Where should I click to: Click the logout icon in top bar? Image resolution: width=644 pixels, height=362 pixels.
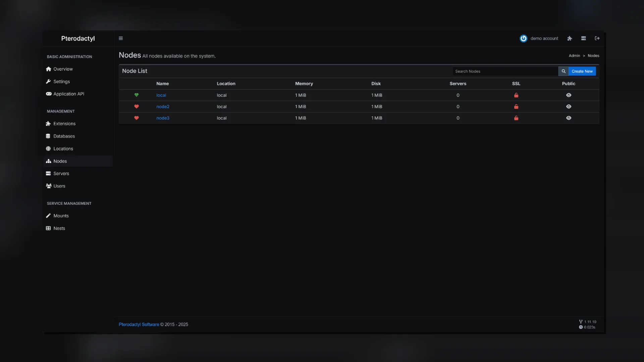pos(597,38)
